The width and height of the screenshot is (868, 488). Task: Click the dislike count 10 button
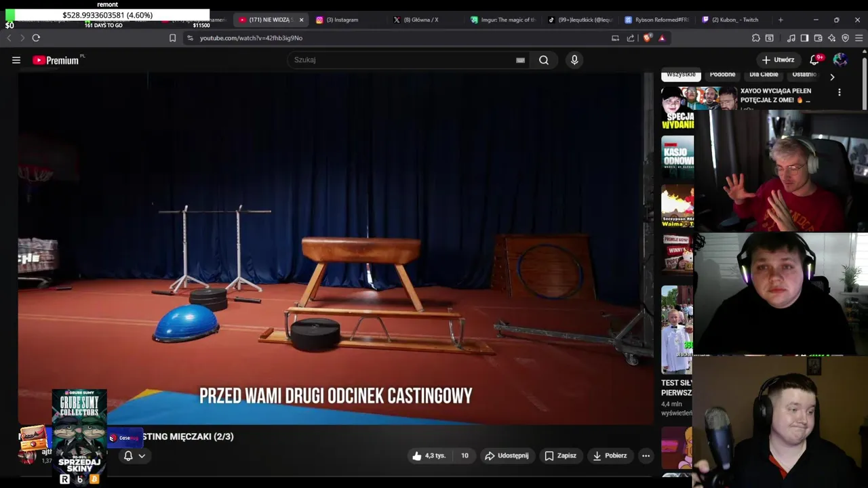[465, 455]
